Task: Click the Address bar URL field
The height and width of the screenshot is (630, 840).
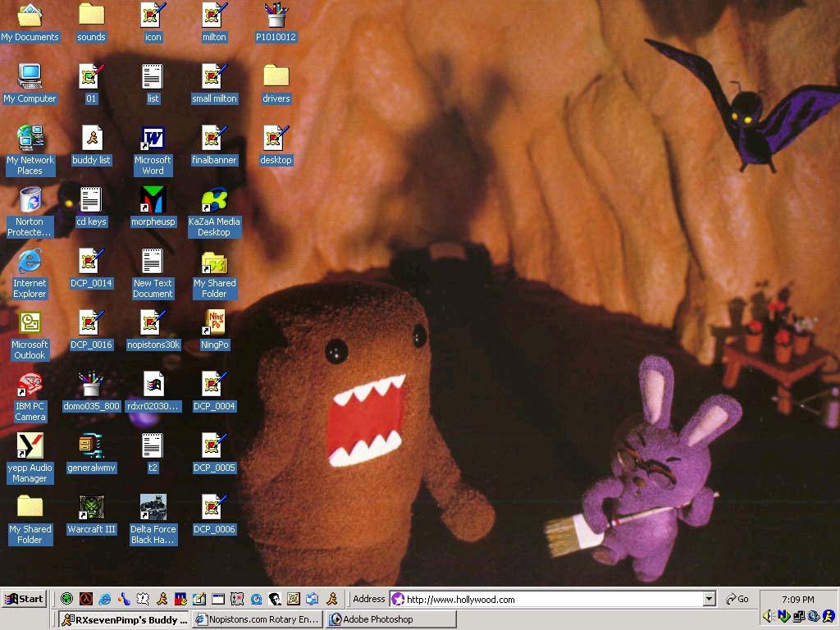Action: click(550, 599)
